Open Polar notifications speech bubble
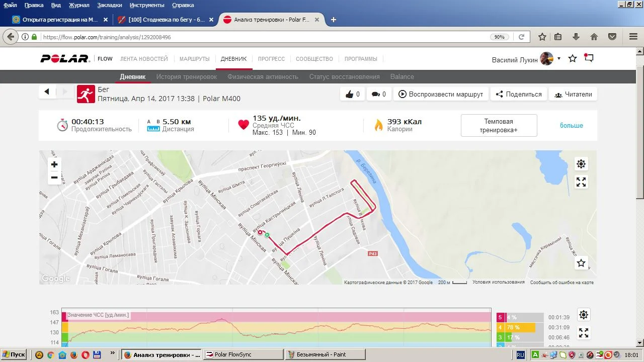The image size is (644, 362). [589, 58]
